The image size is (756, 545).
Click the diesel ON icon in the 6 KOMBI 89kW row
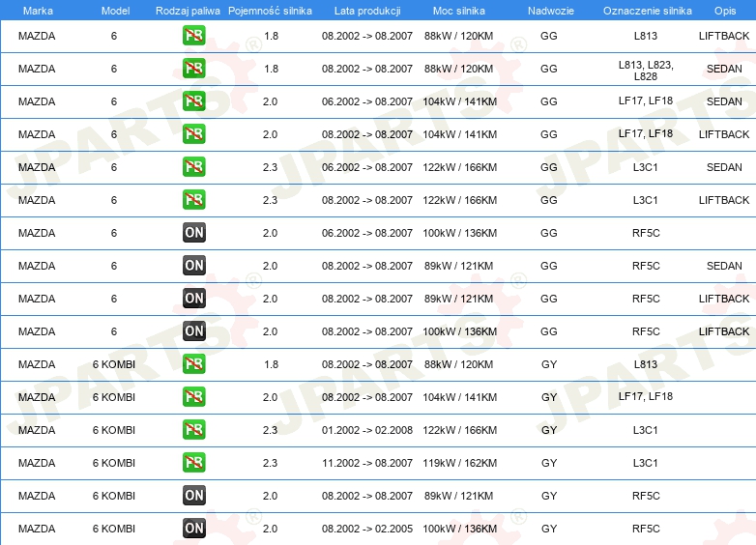pos(193,496)
